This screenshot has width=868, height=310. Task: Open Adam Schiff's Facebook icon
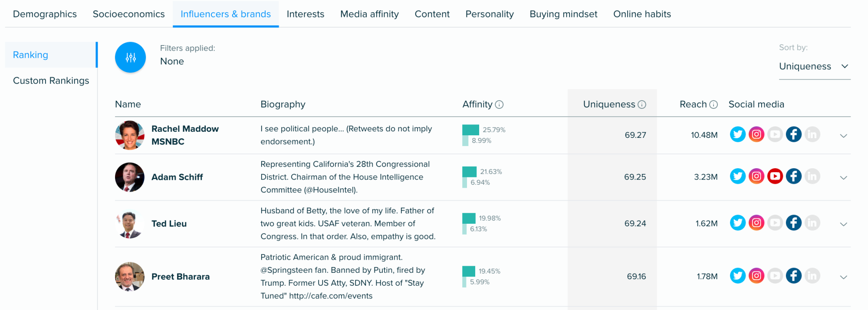click(793, 176)
